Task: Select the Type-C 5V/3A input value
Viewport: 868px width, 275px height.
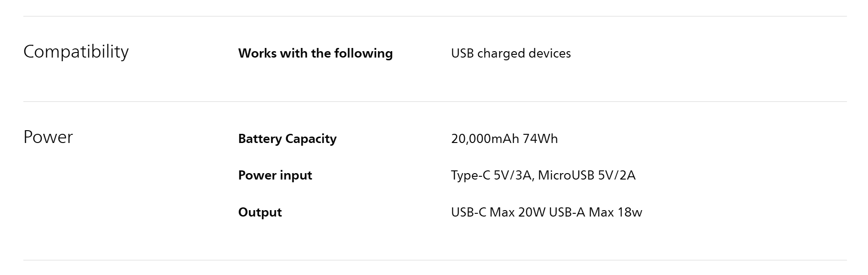Action: (x=492, y=175)
